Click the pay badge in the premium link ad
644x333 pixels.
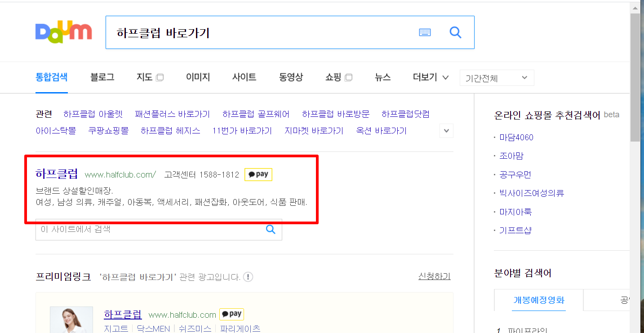pos(231,314)
